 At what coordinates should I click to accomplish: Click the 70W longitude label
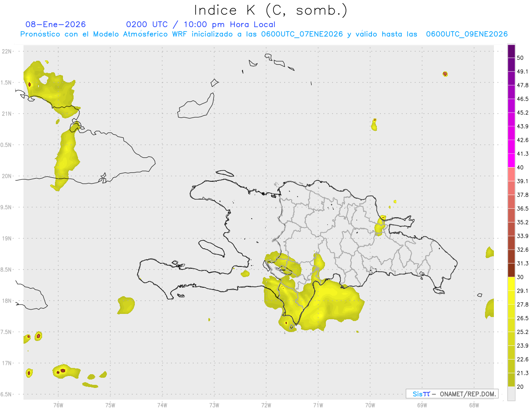(370, 405)
